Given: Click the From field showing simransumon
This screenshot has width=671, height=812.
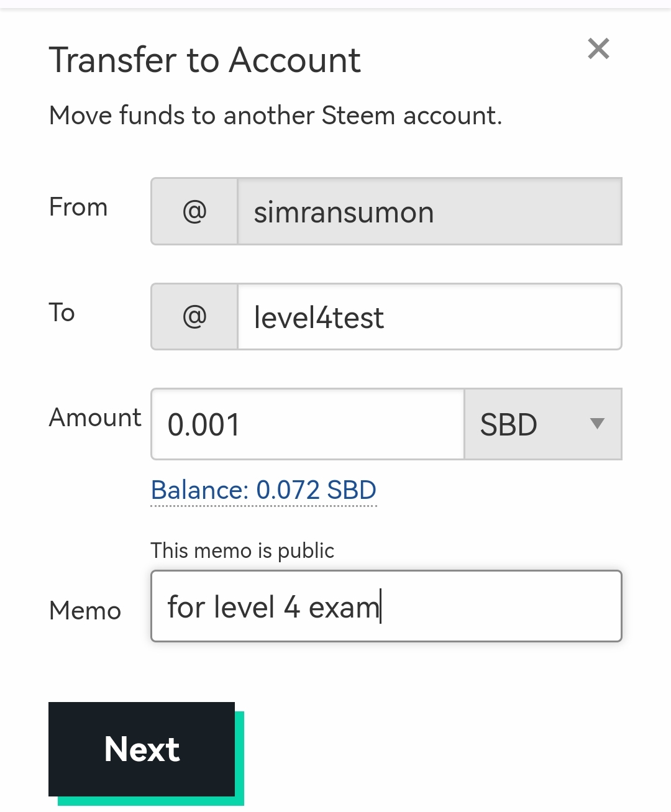Looking at the screenshot, I should point(429,211).
